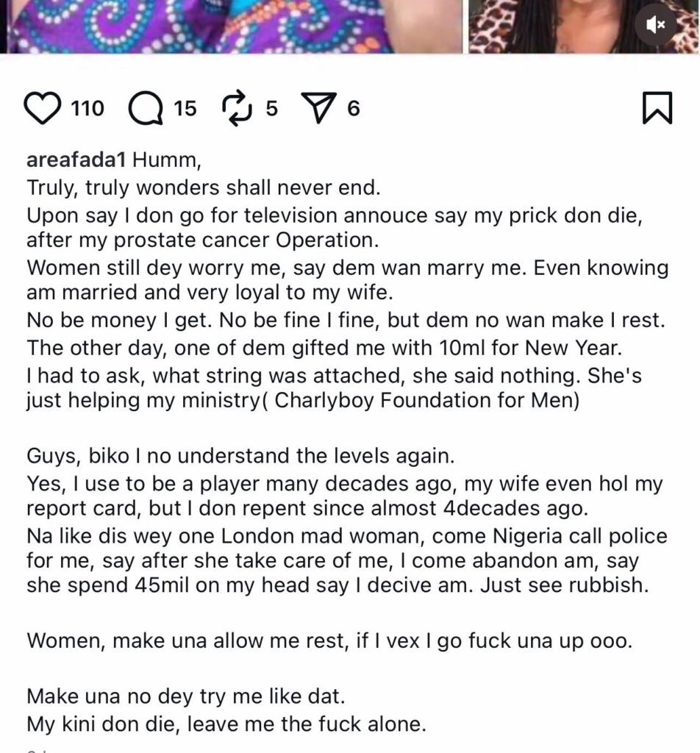Share the post with the paper plane icon
This screenshot has width=700, height=753.
coord(318,110)
